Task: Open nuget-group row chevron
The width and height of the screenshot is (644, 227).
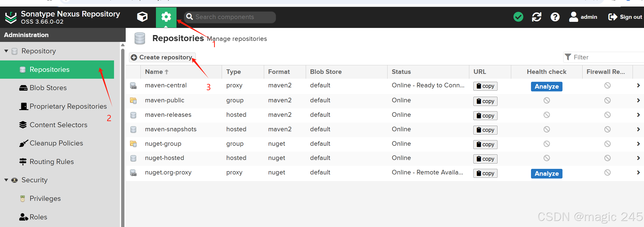Action: point(638,144)
